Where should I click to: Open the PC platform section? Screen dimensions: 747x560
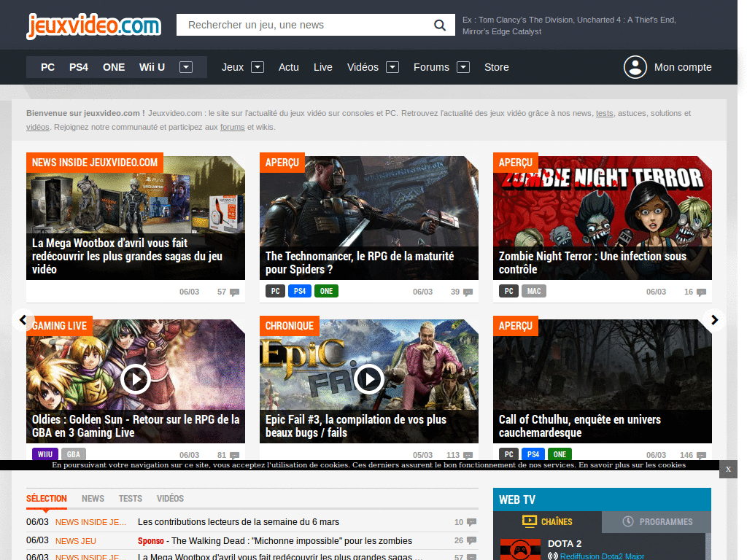[x=47, y=67]
